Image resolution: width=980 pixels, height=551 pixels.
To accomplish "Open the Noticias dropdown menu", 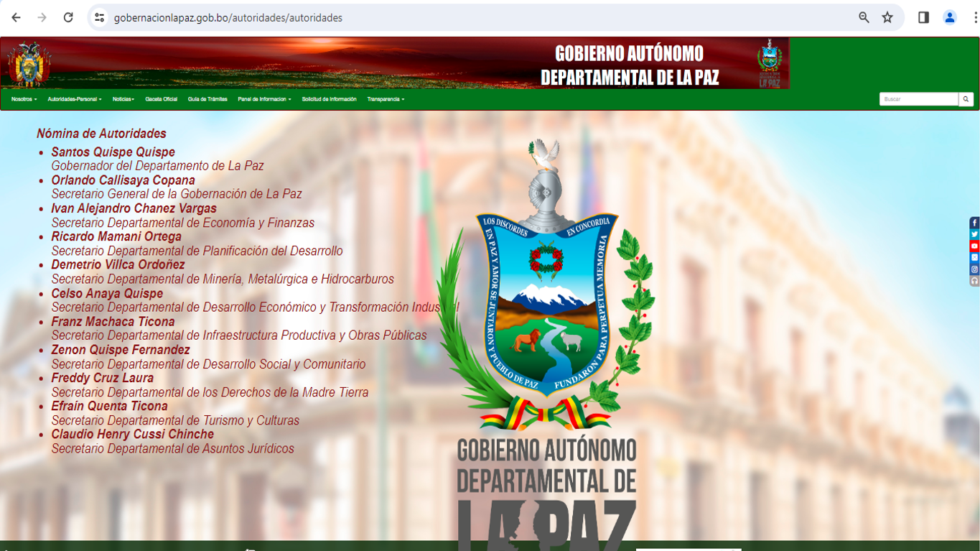I will tap(123, 99).
